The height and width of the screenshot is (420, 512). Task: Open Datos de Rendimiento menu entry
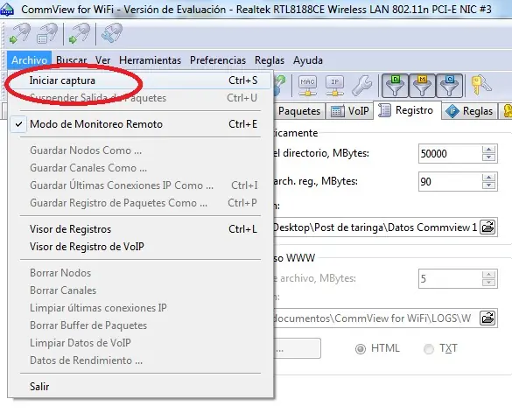(x=140, y=360)
